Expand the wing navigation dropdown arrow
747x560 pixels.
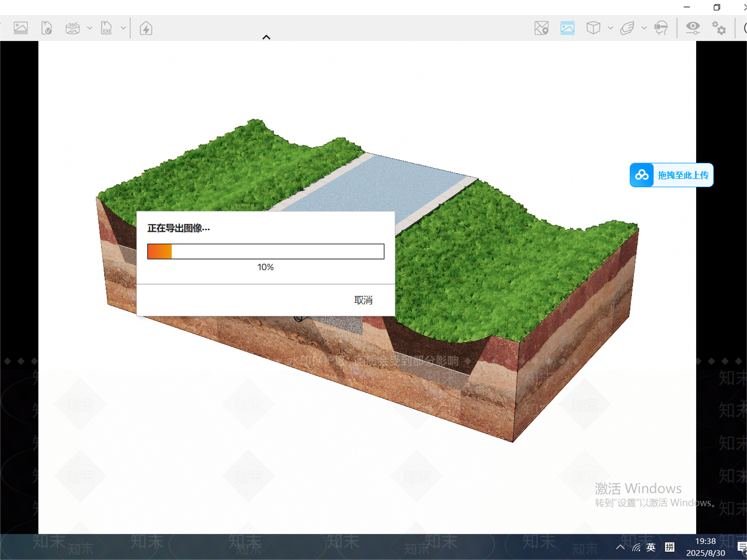pos(644,28)
